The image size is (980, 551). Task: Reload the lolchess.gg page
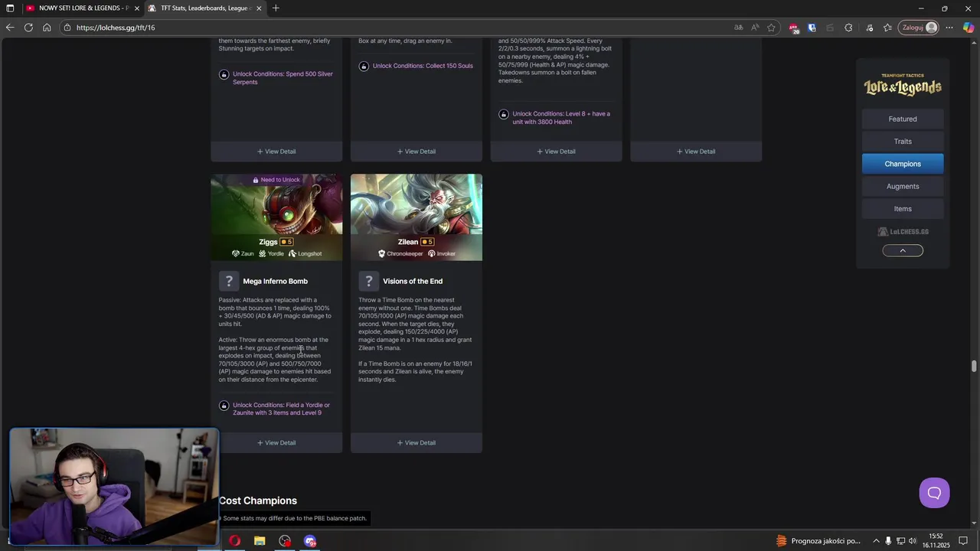[x=28, y=28]
